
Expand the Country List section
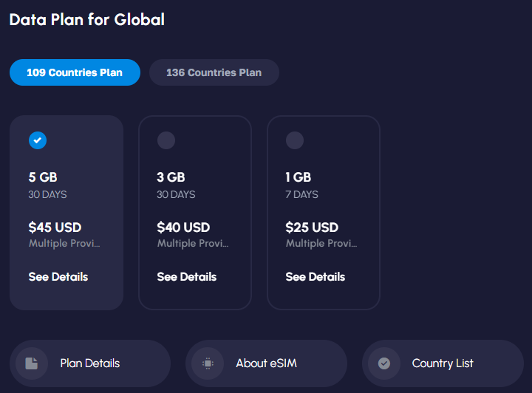coord(443,363)
